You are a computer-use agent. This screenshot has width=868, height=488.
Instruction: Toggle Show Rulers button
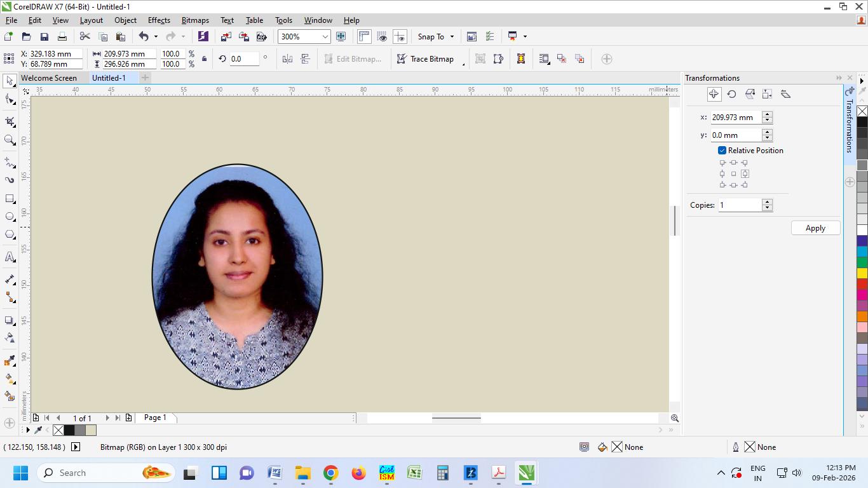(364, 37)
